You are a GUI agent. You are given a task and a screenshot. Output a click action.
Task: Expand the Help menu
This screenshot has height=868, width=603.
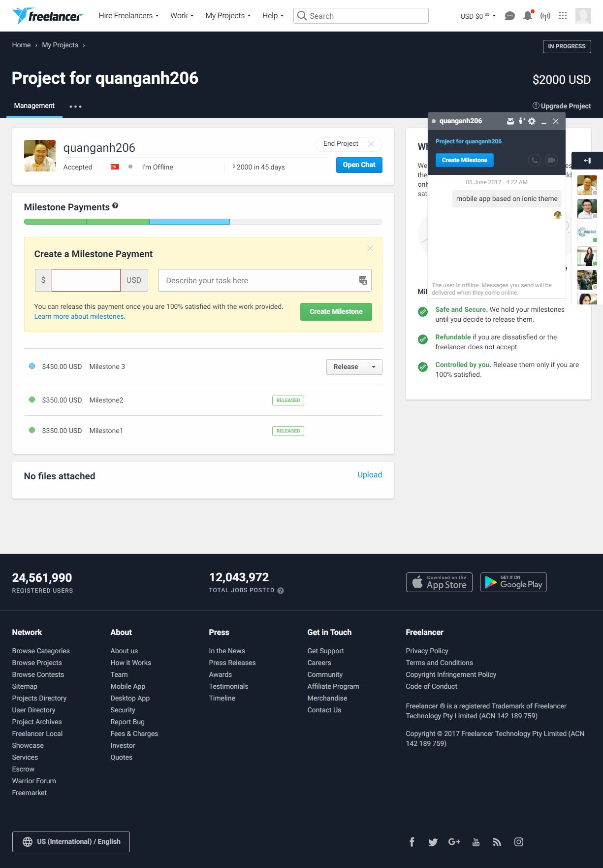pos(273,16)
